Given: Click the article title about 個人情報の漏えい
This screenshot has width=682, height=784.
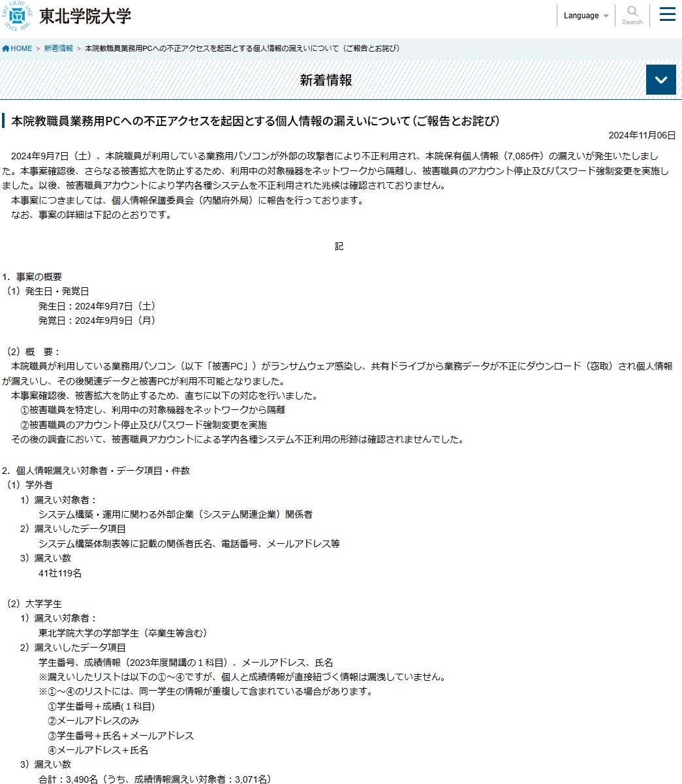Looking at the screenshot, I should (256, 121).
